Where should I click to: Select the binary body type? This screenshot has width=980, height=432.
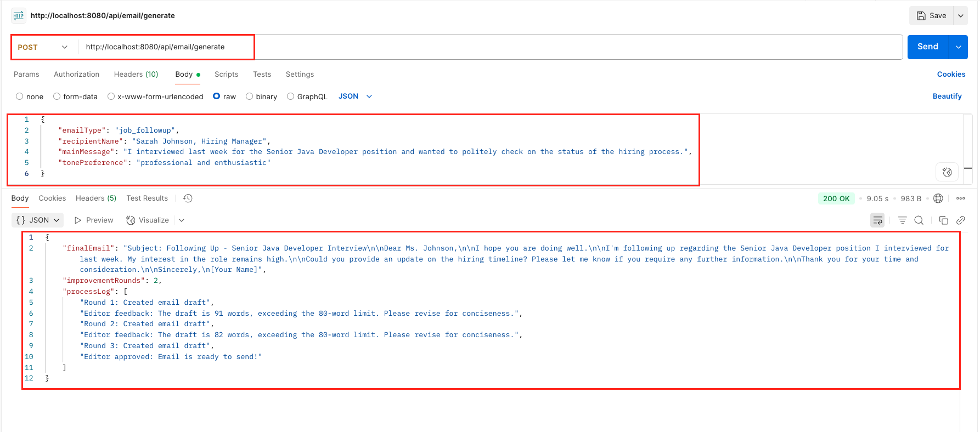pos(249,96)
